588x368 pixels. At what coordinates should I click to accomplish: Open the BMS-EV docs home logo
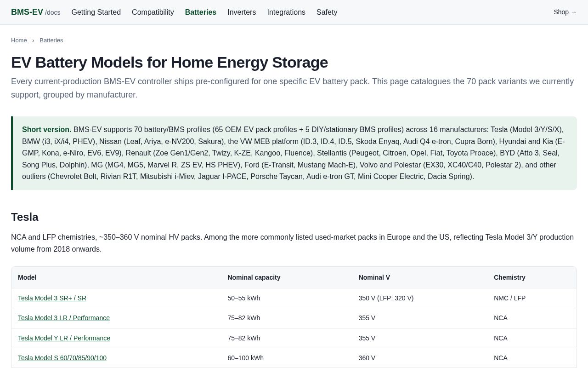point(35,12)
